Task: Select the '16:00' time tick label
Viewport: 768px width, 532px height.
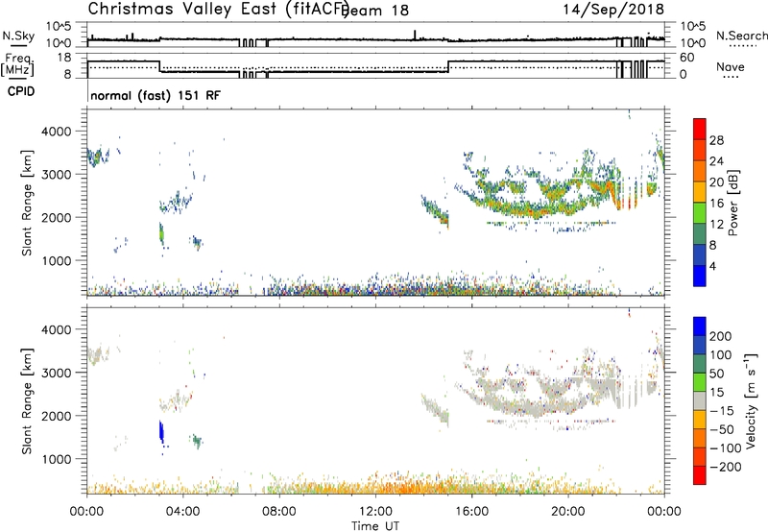Action: pyautogui.click(x=471, y=512)
